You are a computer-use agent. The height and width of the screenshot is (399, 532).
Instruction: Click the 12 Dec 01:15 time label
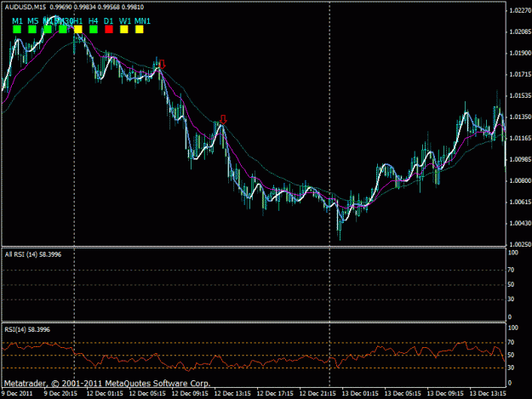click(105, 394)
